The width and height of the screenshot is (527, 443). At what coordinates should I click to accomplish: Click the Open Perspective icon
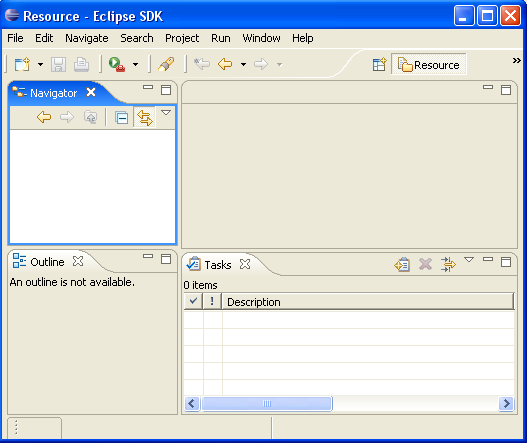380,65
